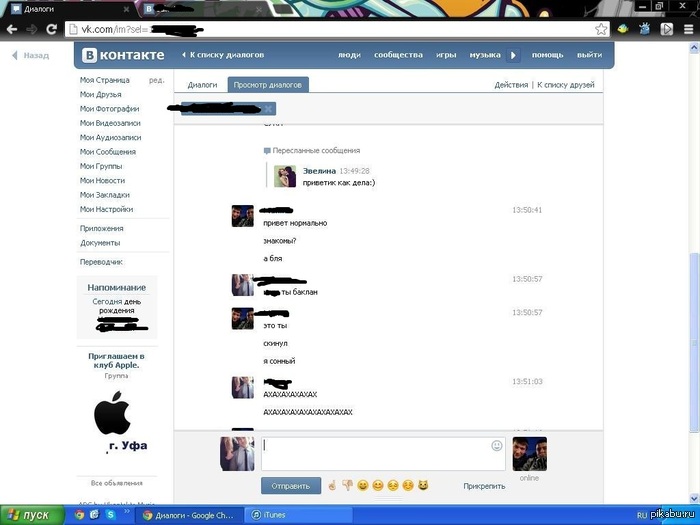Open игры in top menu
Viewport: 700px width, 525px height.
[x=446, y=55]
